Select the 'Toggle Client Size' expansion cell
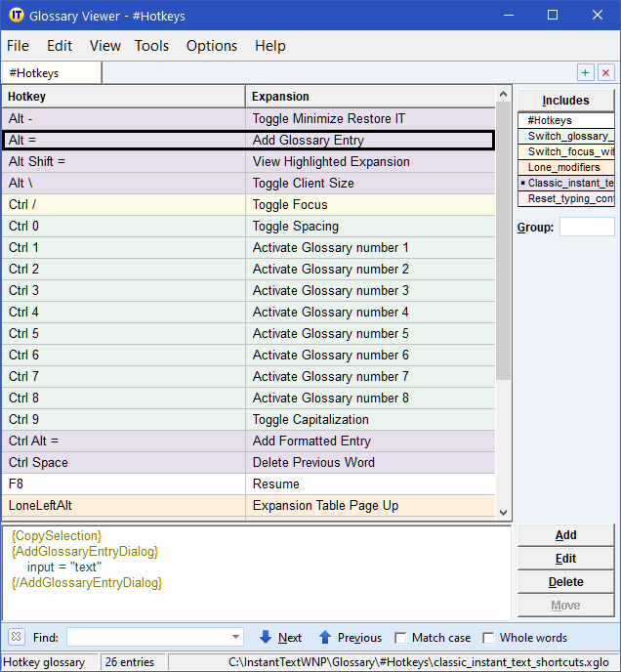Screen dimensions: 621x672 click(x=371, y=183)
